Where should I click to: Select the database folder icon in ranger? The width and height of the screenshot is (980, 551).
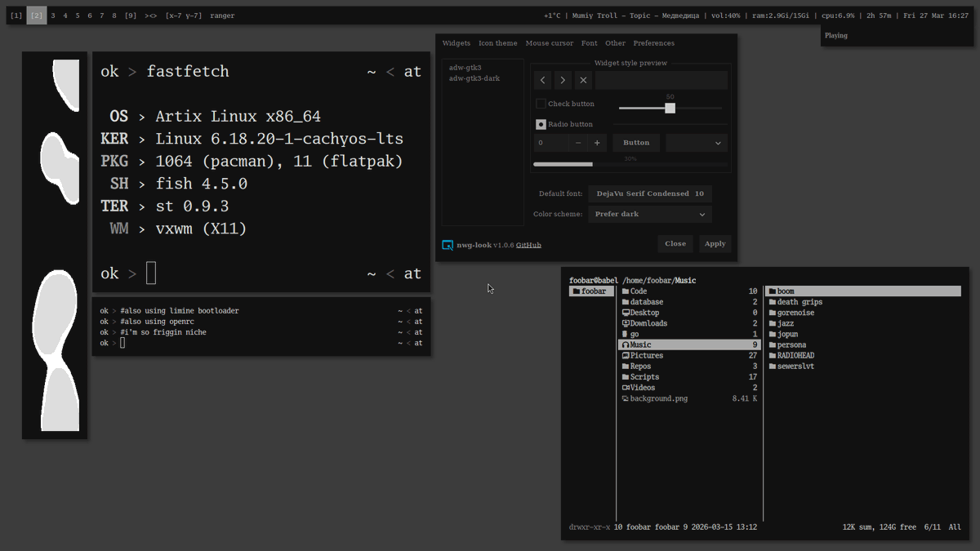click(x=626, y=302)
